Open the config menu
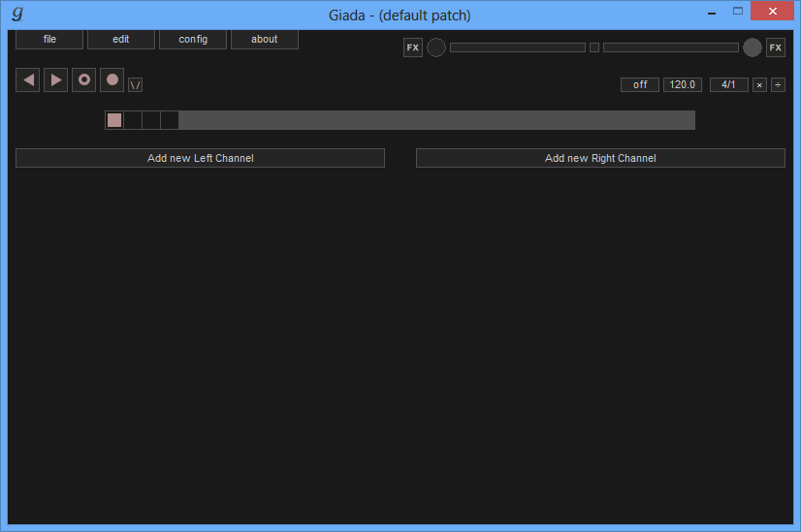 click(193, 40)
